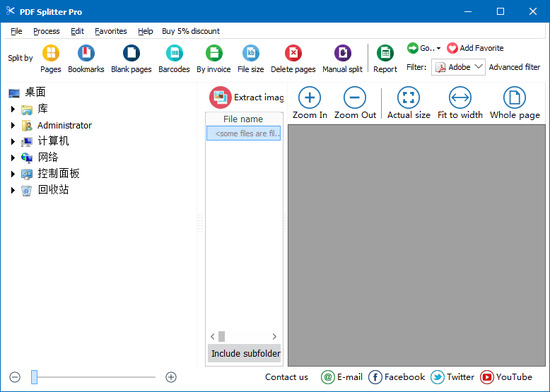Open the By invoice split tool
550x392 pixels.
point(214,59)
